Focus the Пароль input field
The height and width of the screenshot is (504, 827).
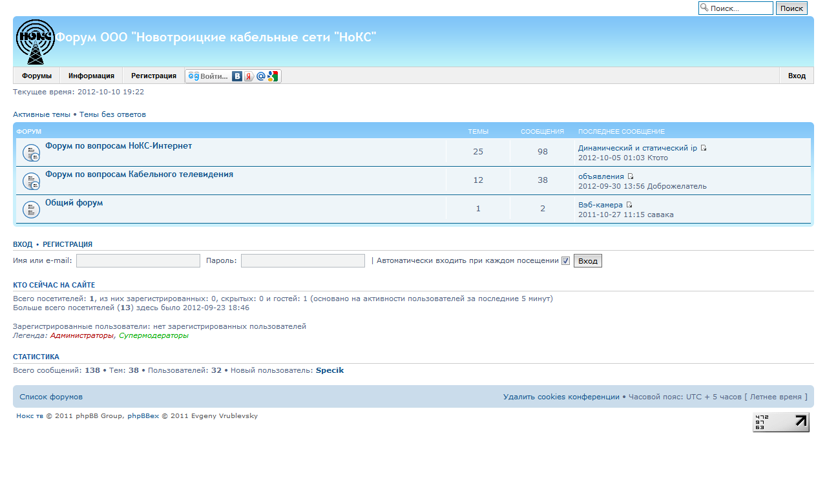302,260
